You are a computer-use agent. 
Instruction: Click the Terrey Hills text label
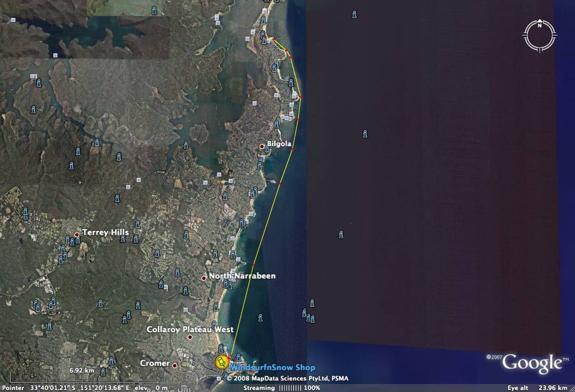(105, 232)
